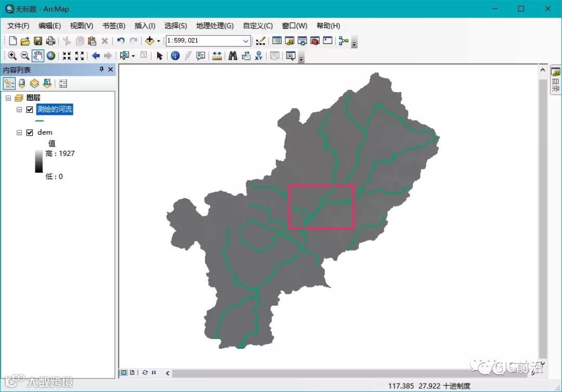This screenshot has width=562, height=392.
Task: Print the current map
Action: pos(50,41)
